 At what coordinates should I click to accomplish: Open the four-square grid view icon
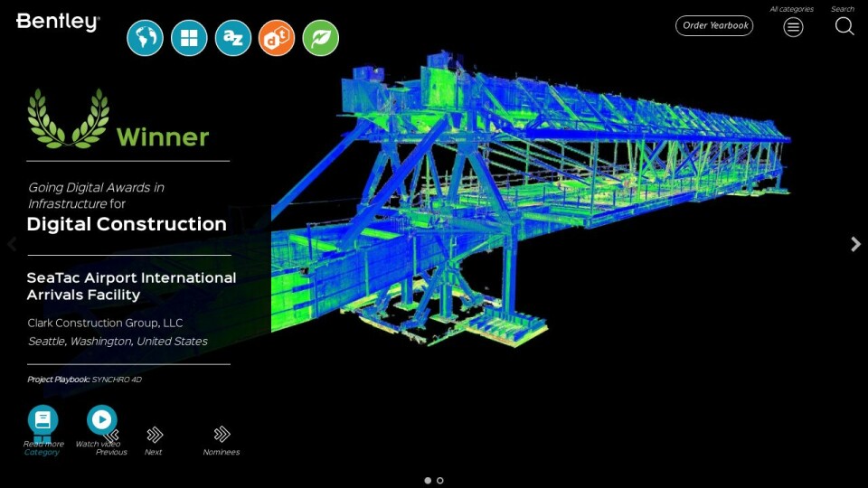coord(189,38)
